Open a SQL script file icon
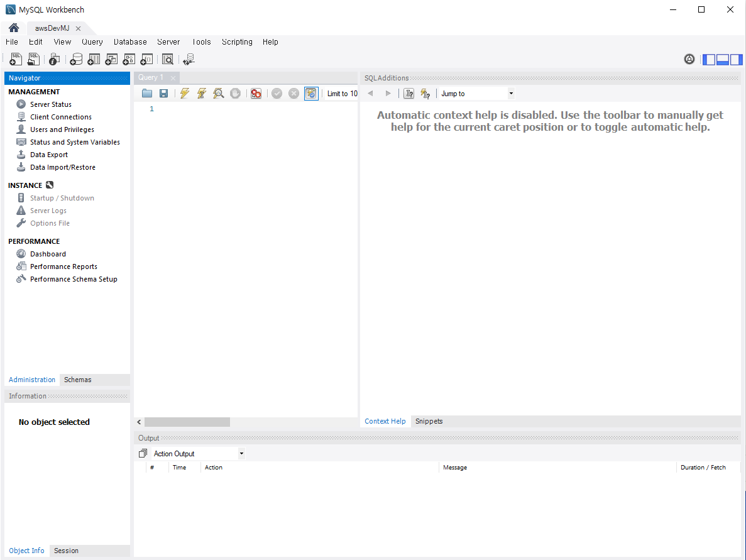The width and height of the screenshot is (746, 560). click(x=33, y=59)
